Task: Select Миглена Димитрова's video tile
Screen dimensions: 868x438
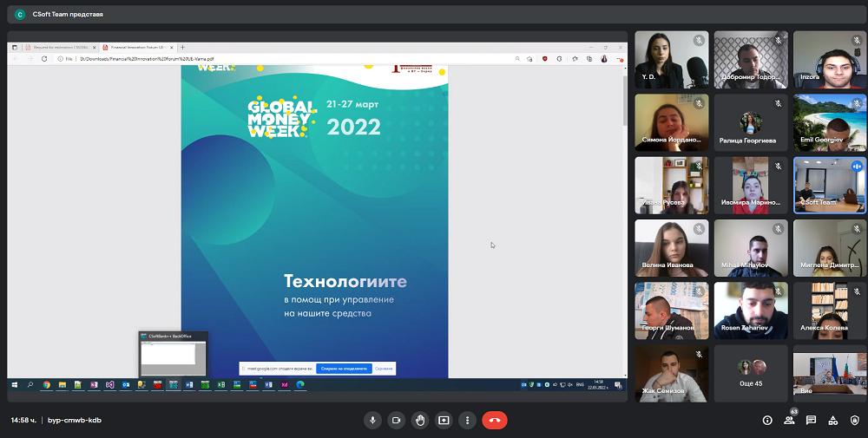Action: click(830, 248)
